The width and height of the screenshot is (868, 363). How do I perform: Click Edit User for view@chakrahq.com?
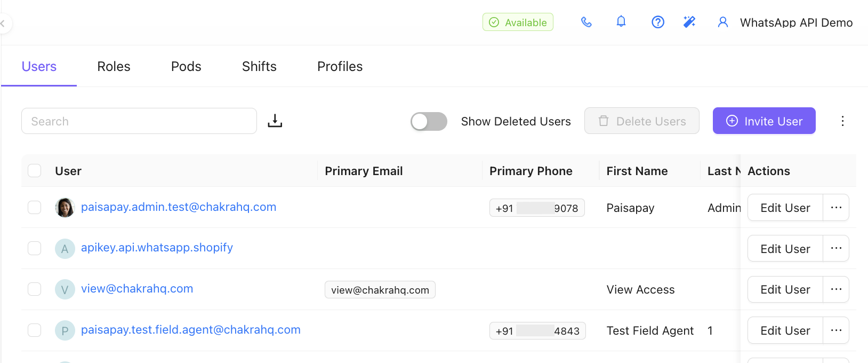click(785, 289)
